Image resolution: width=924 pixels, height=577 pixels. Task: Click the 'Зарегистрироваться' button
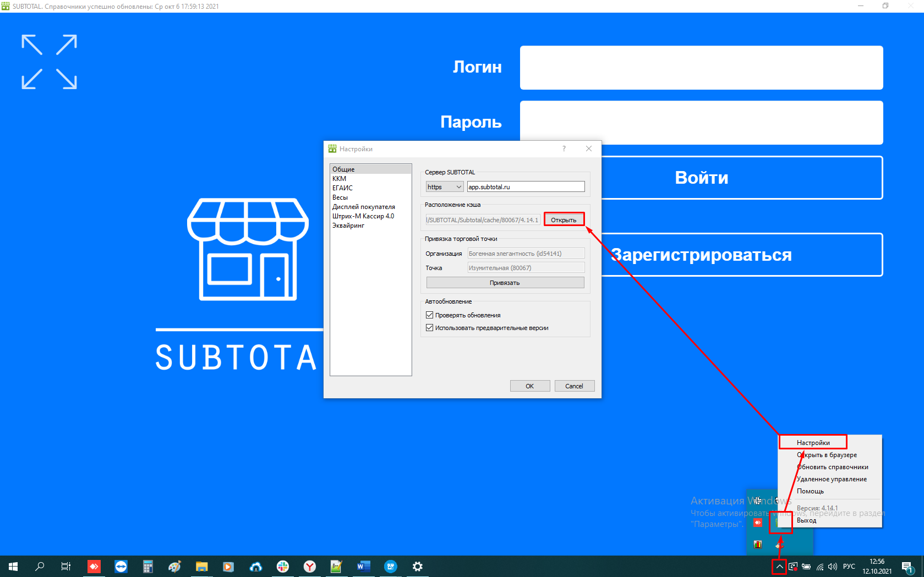click(701, 255)
